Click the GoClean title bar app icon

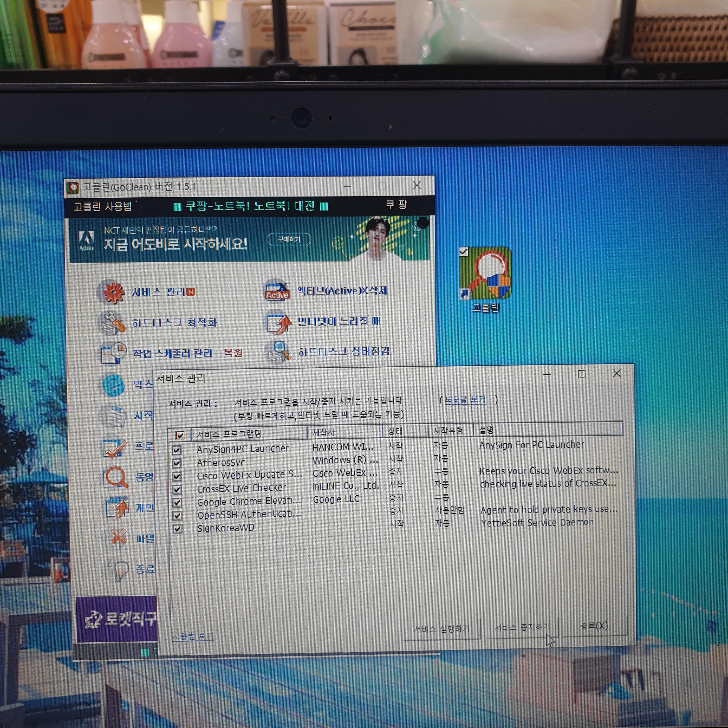(72, 188)
